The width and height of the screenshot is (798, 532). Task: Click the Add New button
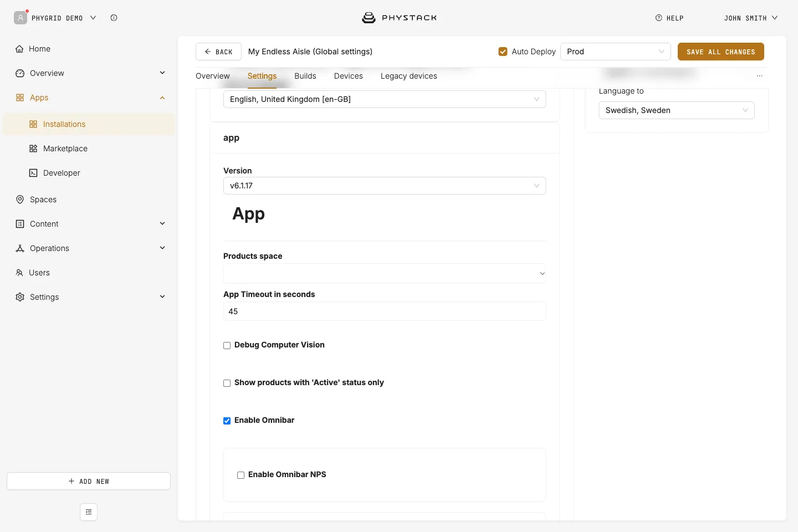pyautogui.click(x=89, y=481)
